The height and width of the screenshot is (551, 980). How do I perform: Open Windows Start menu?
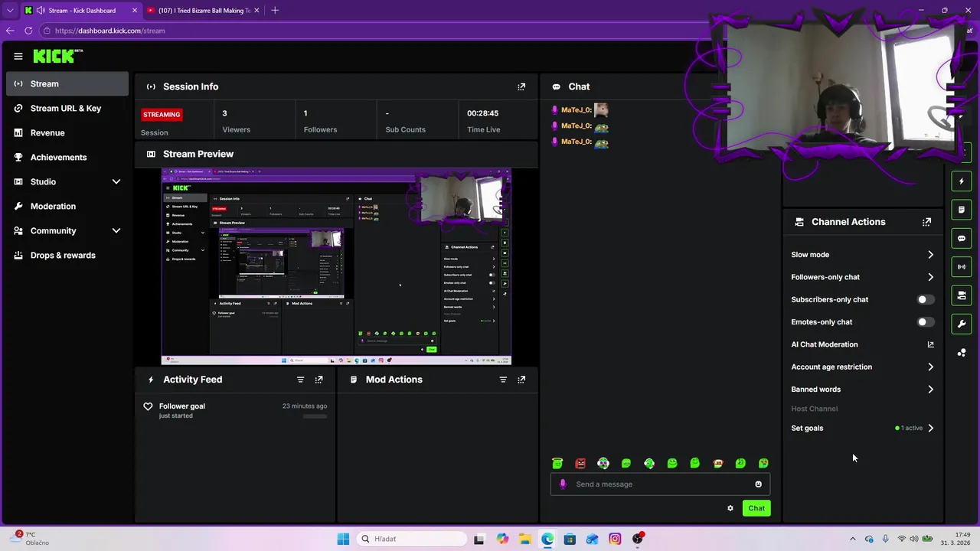(x=343, y=539)
